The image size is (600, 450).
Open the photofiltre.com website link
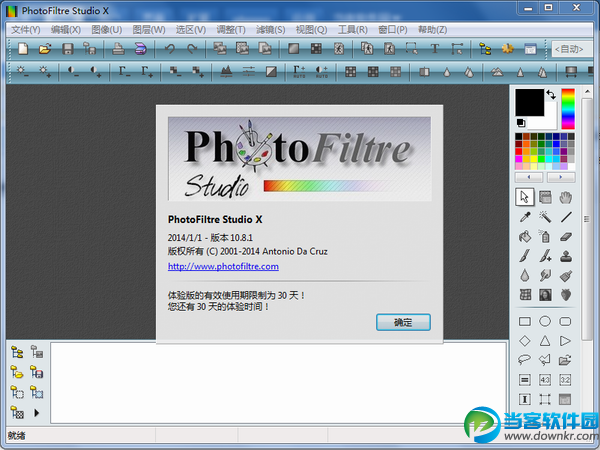223,267
